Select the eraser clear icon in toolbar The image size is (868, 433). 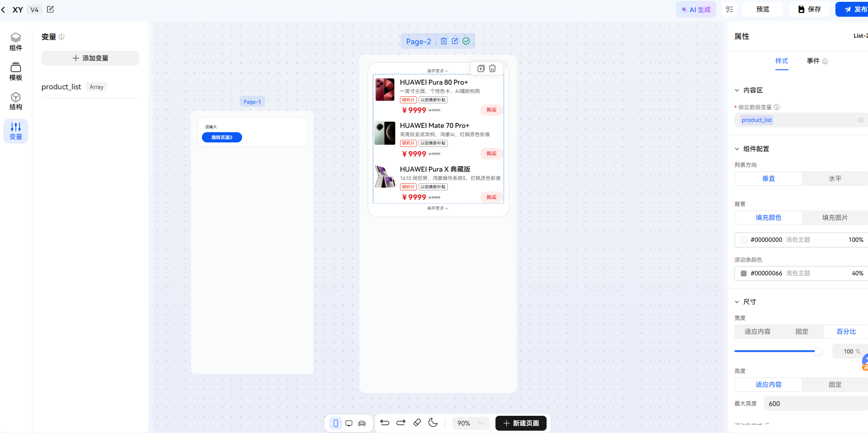pyautogui.click(x=417, y=423)
